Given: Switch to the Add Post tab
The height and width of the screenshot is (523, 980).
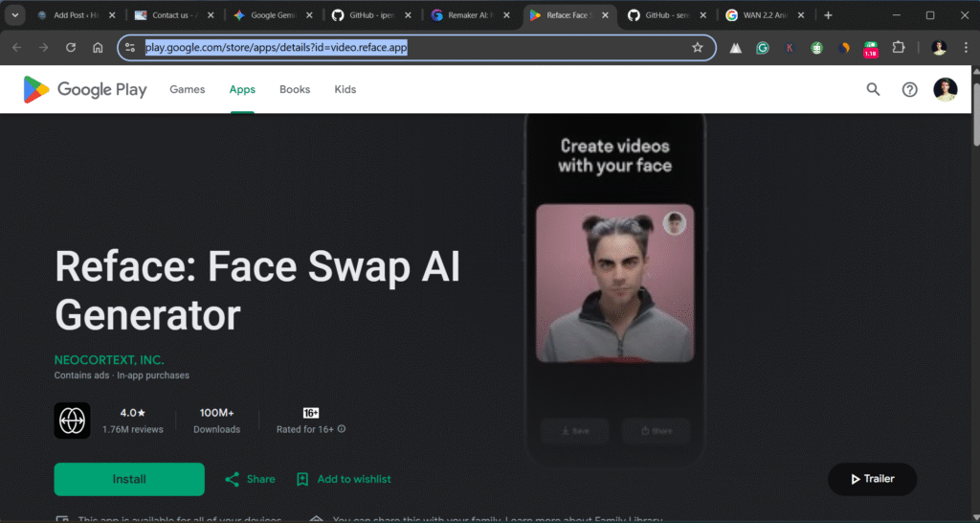Looking at the screenshot, I should 77,15.
